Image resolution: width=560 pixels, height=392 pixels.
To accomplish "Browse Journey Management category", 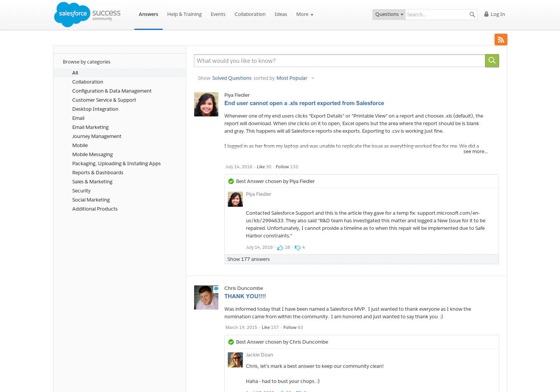I will point(97,136).
